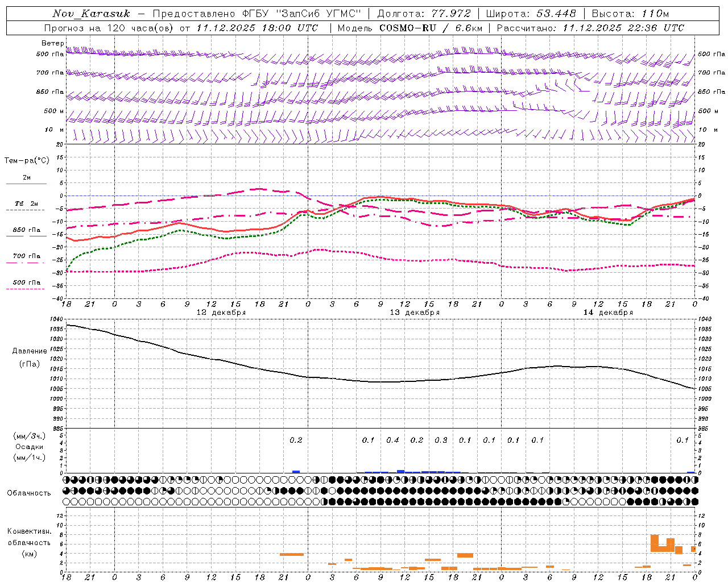Click the Широта: 53.448 value
Screen dimensions: 728x582
(531, 14)
